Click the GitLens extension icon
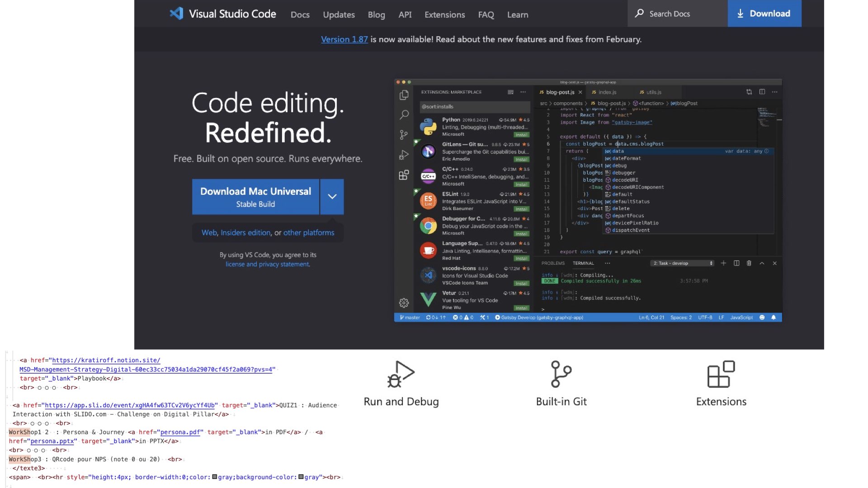 pos(428,151)
